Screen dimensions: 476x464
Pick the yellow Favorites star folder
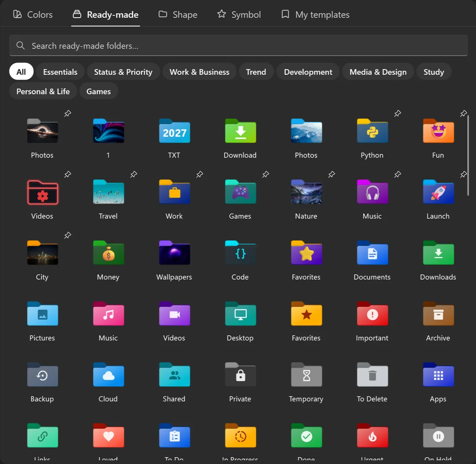tap(306, 314)
